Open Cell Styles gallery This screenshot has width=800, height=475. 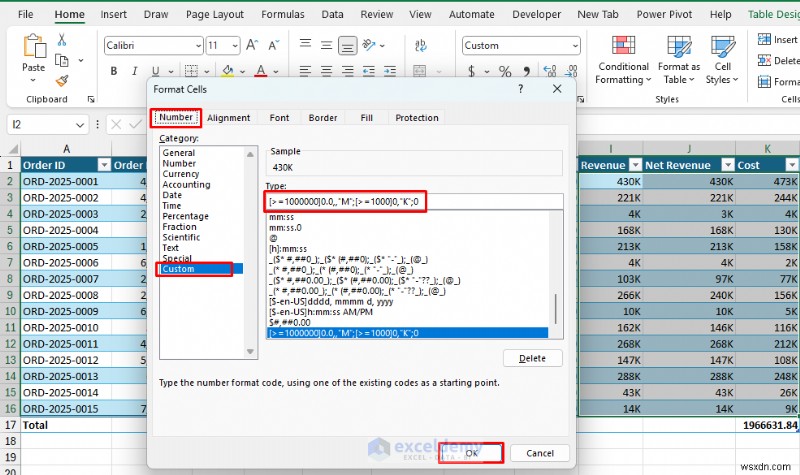pos(722,59)
